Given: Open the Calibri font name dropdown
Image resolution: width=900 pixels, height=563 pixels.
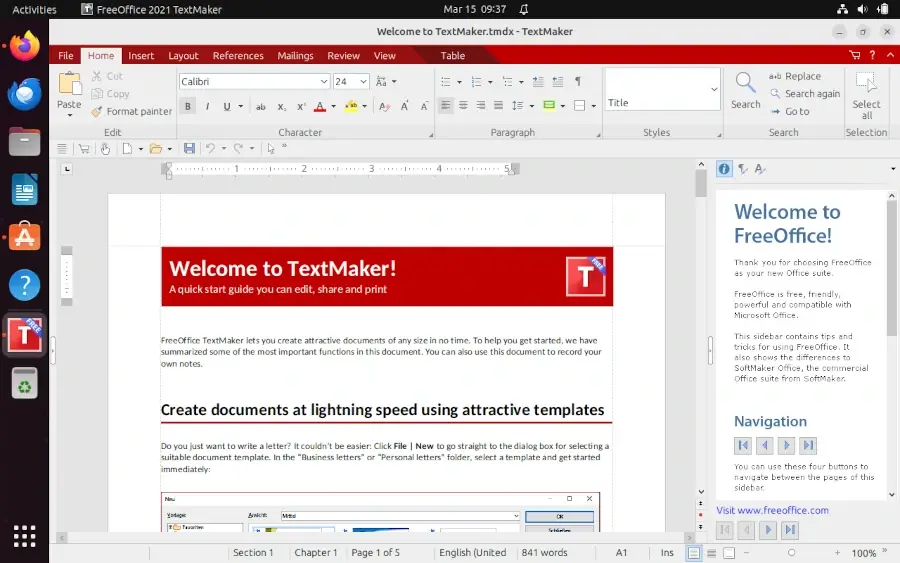Looking at the screenshot, I should click(323, 81).
